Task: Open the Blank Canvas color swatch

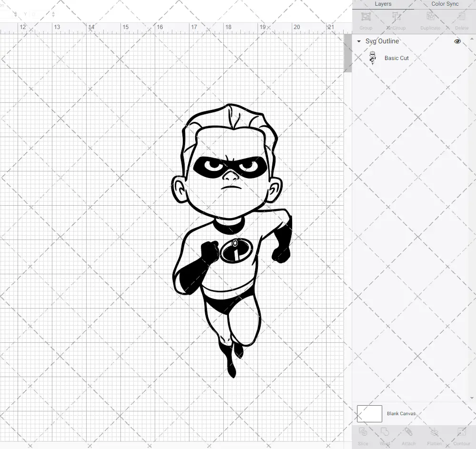Action: 369,413
